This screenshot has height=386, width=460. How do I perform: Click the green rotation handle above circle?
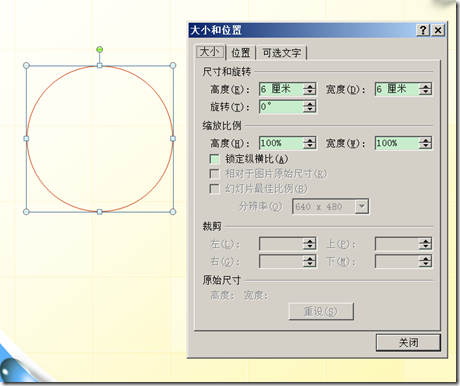(99, 50)
